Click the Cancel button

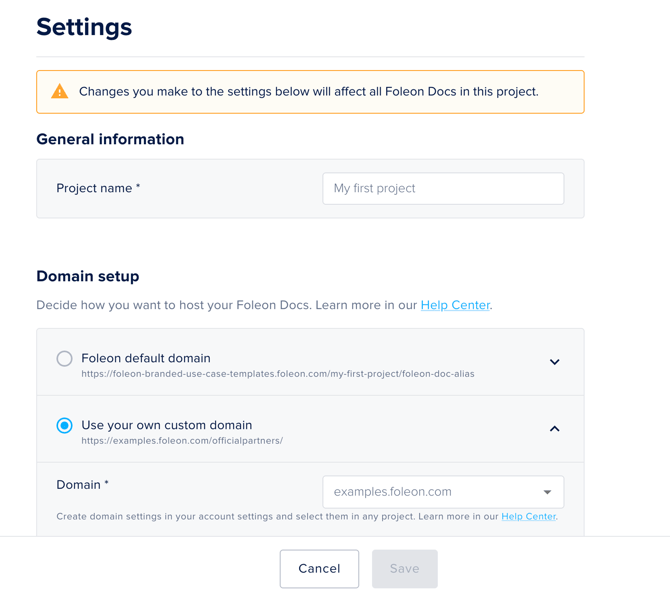coord(319,569)
